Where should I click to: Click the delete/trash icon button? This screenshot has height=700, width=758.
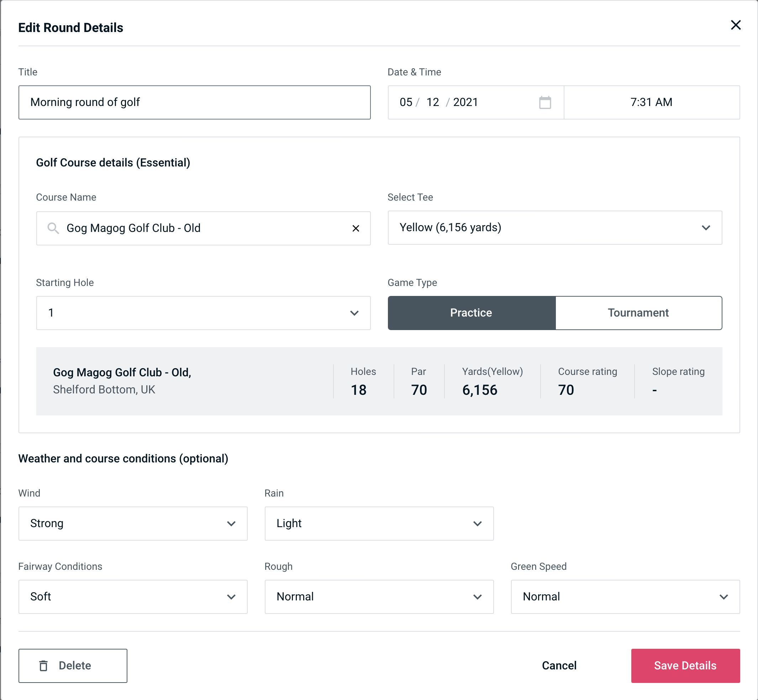tap(45, 666)
